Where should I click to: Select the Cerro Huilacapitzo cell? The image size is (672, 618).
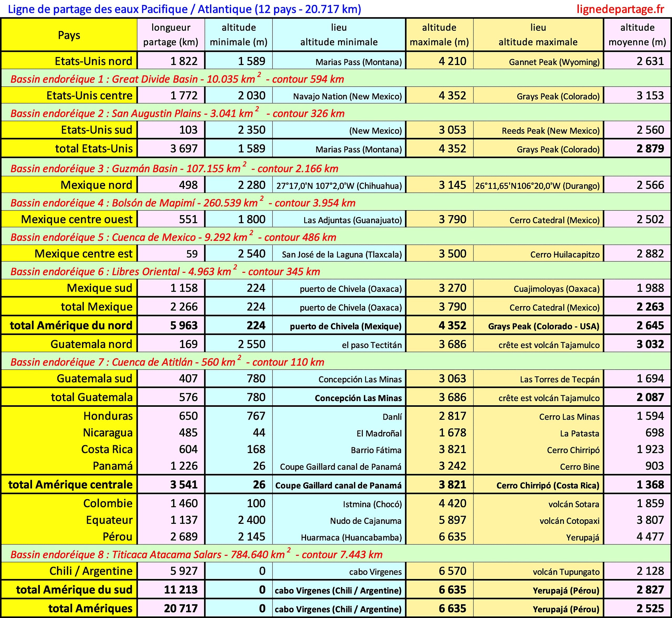pyautogui.click(x=565, y=254)
